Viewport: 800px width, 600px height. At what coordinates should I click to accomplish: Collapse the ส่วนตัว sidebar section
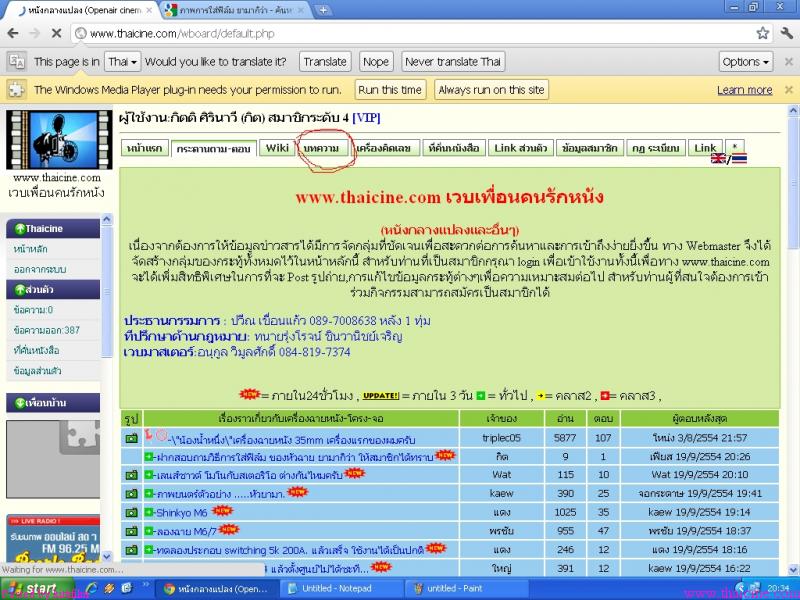[20, 290]
